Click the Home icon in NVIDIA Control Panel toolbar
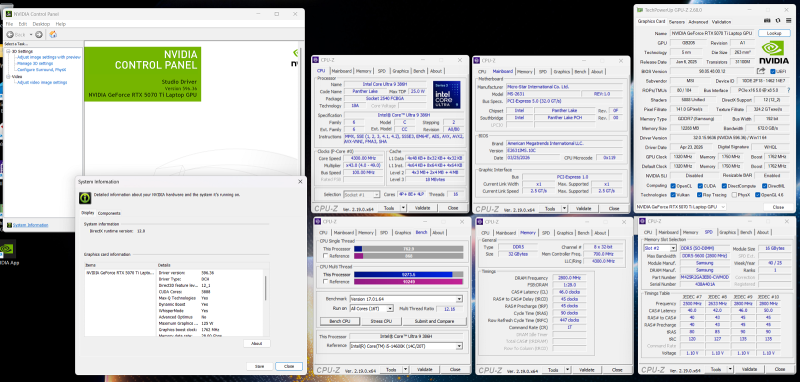800x382 pixels. pyautogui.click(x=53, y=34)
